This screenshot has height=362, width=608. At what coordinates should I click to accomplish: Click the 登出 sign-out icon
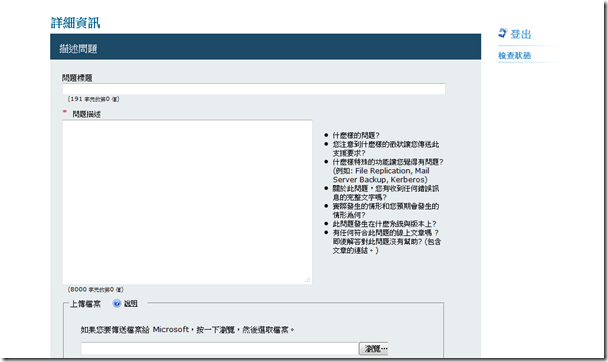[x=503, y=33]
